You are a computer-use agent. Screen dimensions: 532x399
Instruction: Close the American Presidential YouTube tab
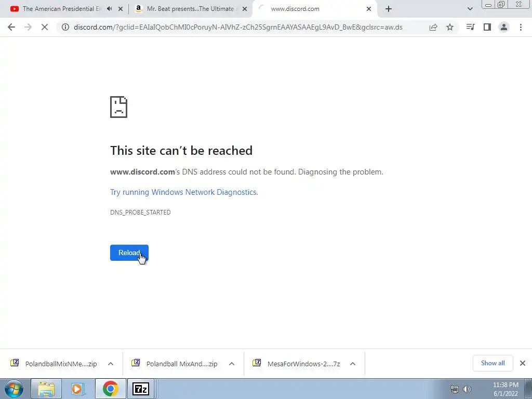[x=121, y=9]
